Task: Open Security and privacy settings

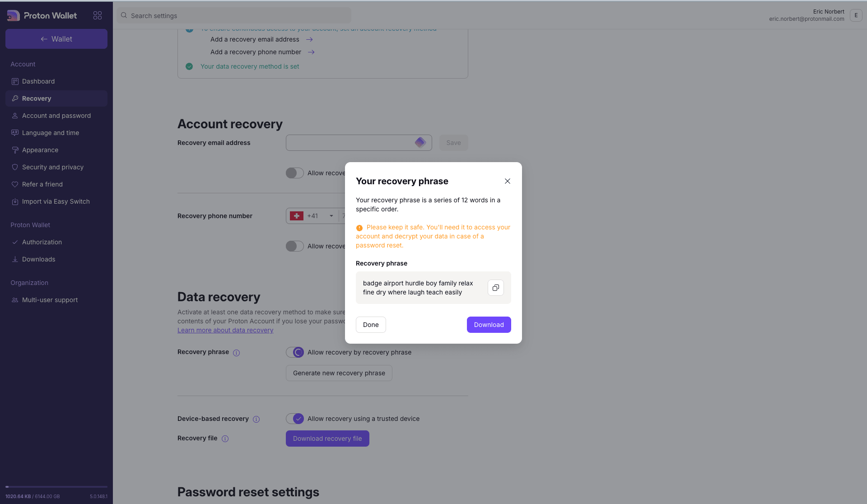Action: pos(53,167)
